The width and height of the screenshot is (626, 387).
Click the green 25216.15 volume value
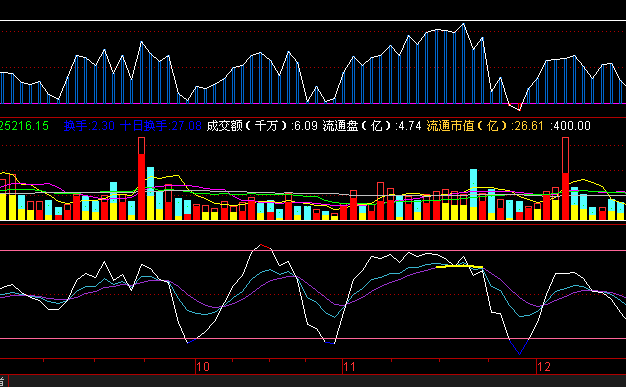(24, 126)
